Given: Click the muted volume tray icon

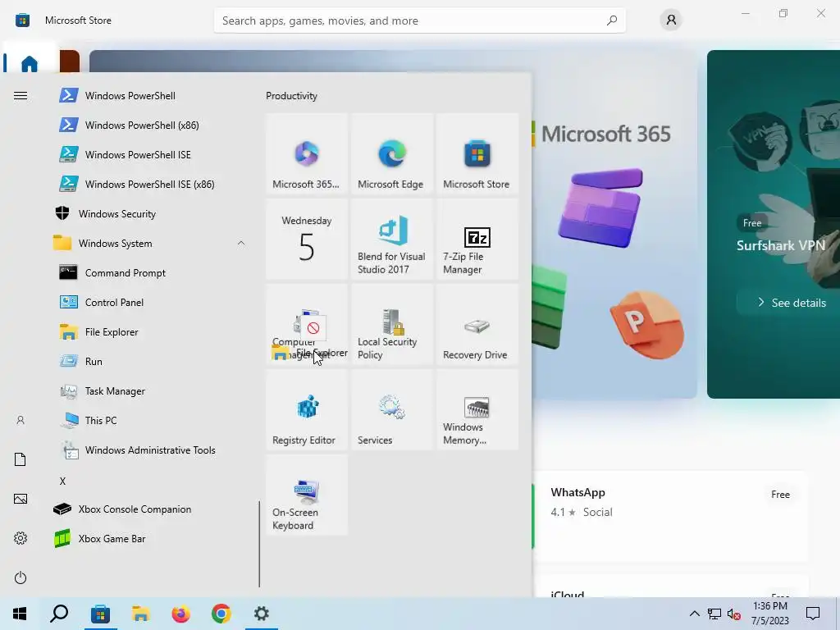Looking at the screenshot, I should pyautogui.click(x=734, y=614).
